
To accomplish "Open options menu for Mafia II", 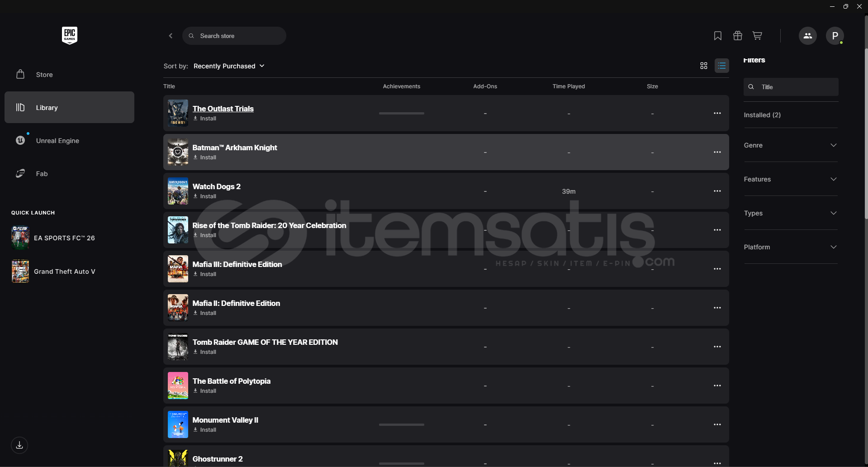I will (717, 308).
